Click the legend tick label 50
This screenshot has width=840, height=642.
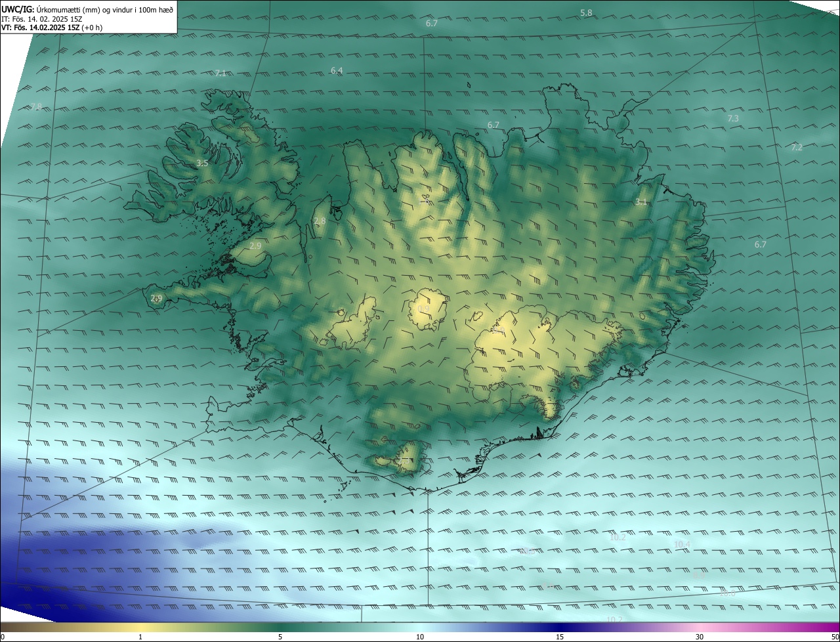coord(835,637)
